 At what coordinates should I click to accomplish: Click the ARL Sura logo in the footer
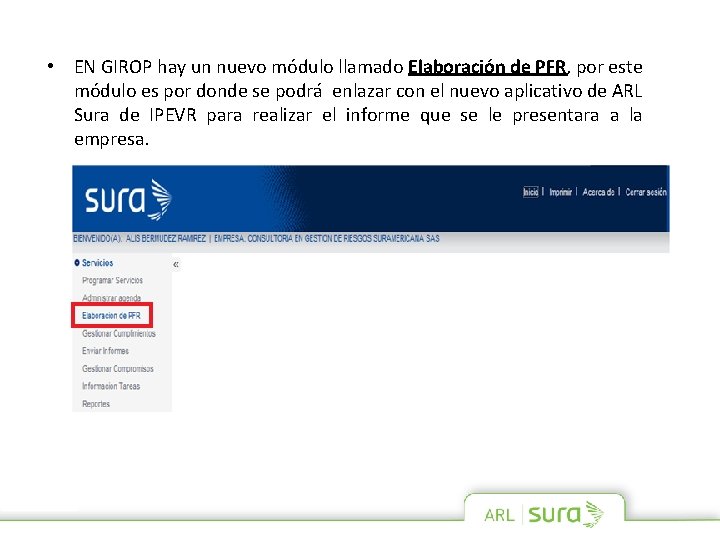click(x=544, y=514)
